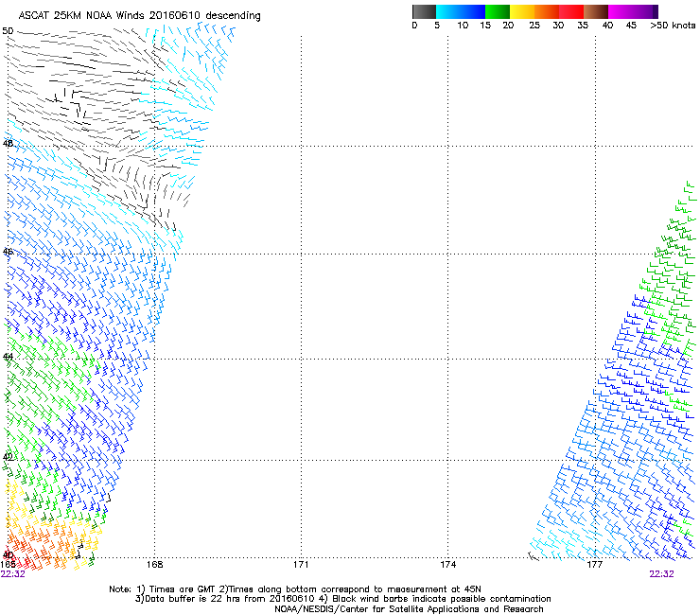700x615 pixels.
Task: Click the red 30-35 knots legend swatch
Action: click(x=571, y=11)
